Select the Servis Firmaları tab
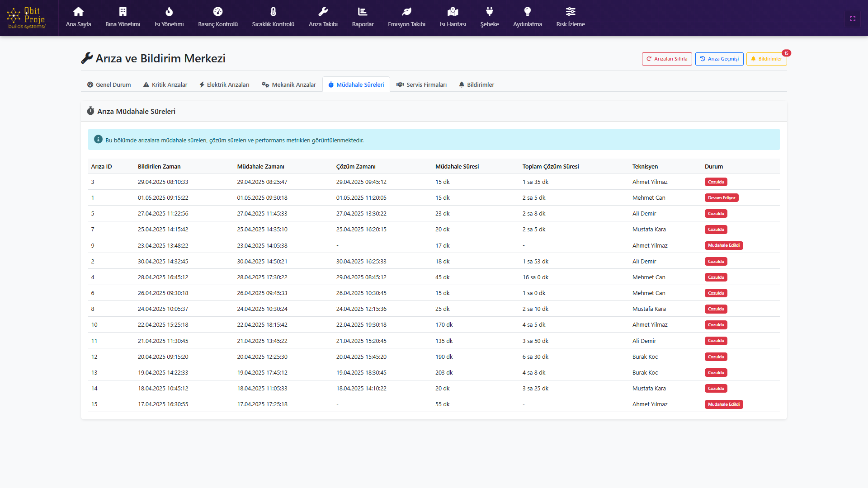 (421, 84)
